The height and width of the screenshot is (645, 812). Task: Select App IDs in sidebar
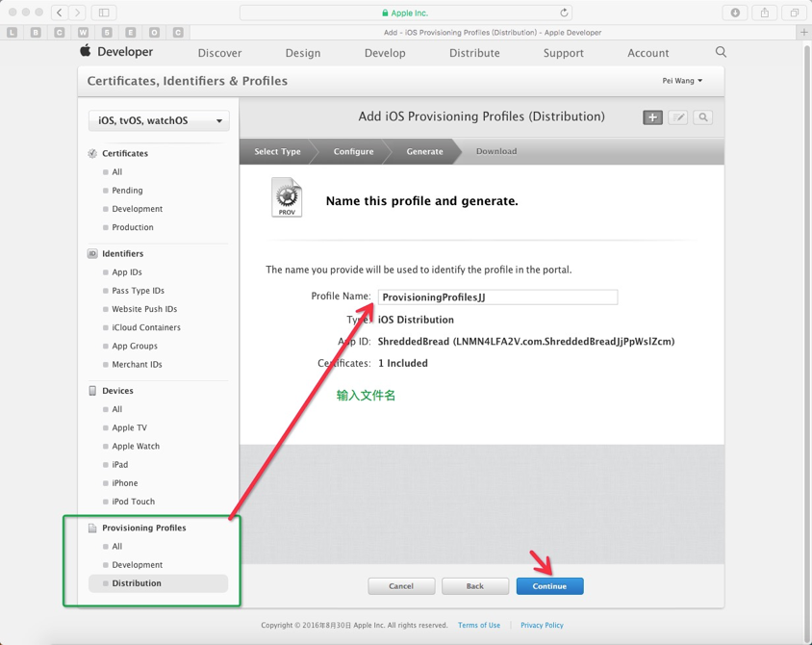[127, 272]
